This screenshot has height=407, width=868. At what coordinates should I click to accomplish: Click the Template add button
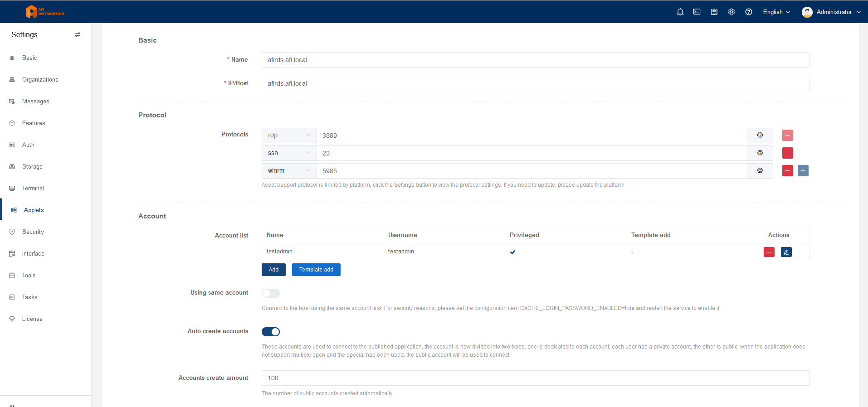click(316, 270)
